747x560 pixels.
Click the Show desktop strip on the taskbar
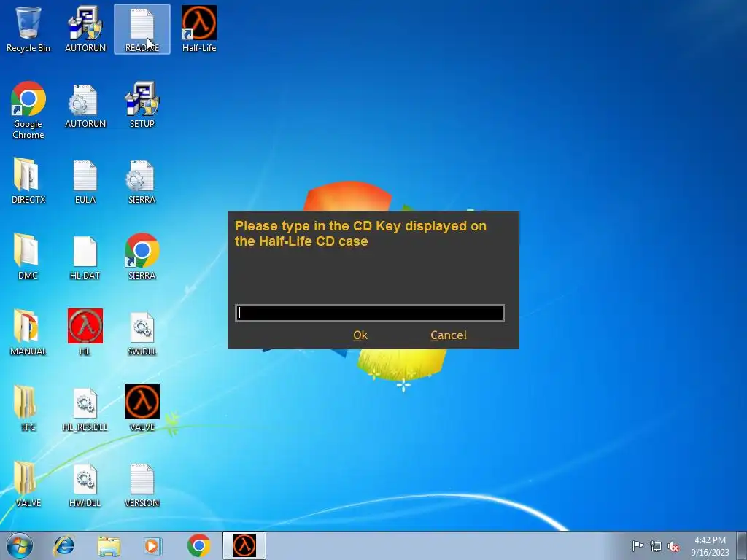click(x=743, y=545)
